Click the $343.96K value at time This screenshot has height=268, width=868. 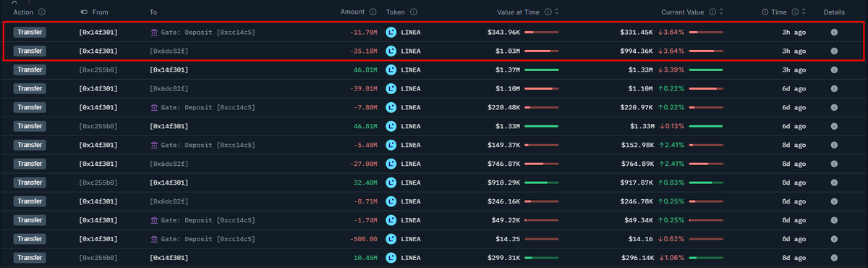click(503, 32)
